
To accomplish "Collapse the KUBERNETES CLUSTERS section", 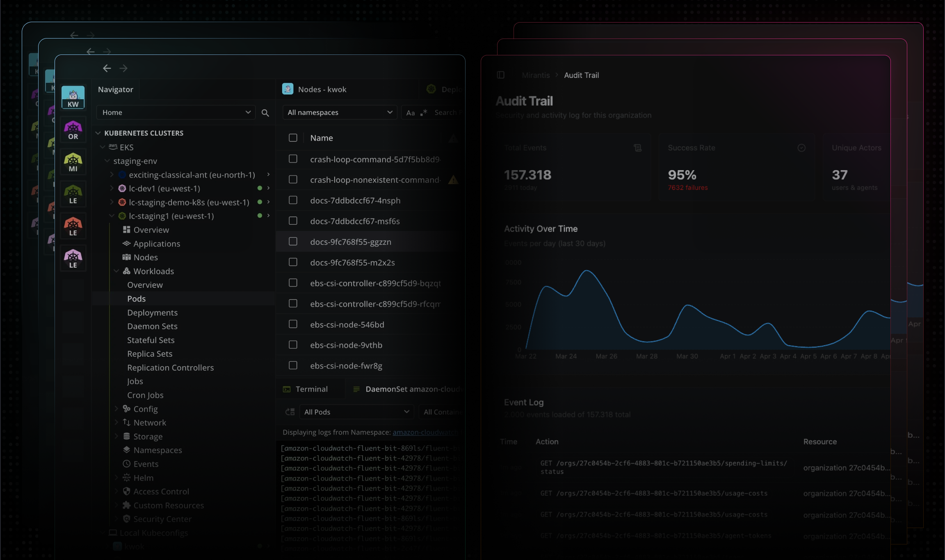I will (98, 133).
